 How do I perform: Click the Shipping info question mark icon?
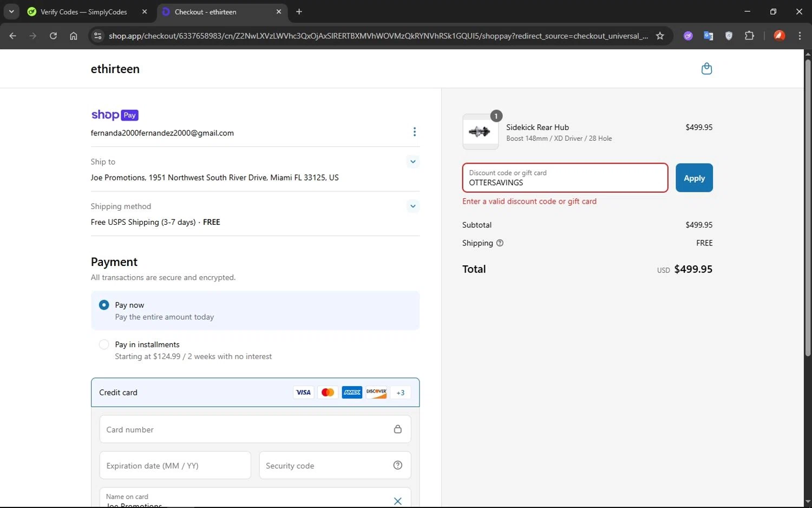pyautogui.click(x=500, y=243)
